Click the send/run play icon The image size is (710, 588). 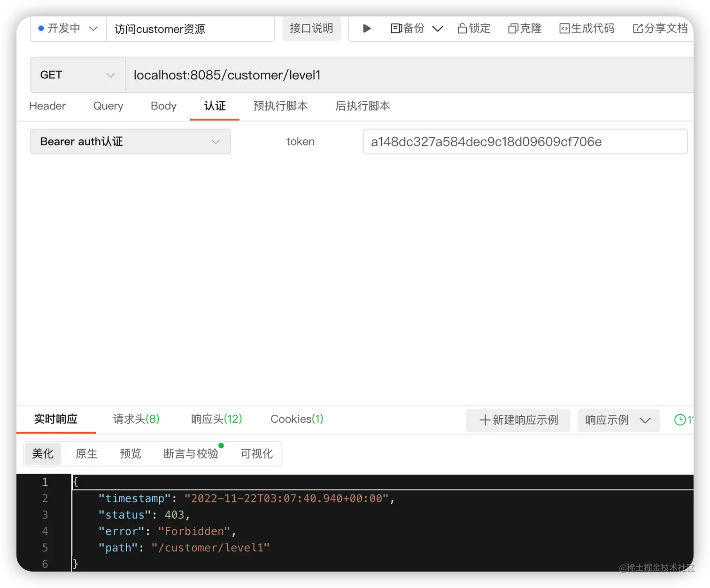[x=367, y=29]
